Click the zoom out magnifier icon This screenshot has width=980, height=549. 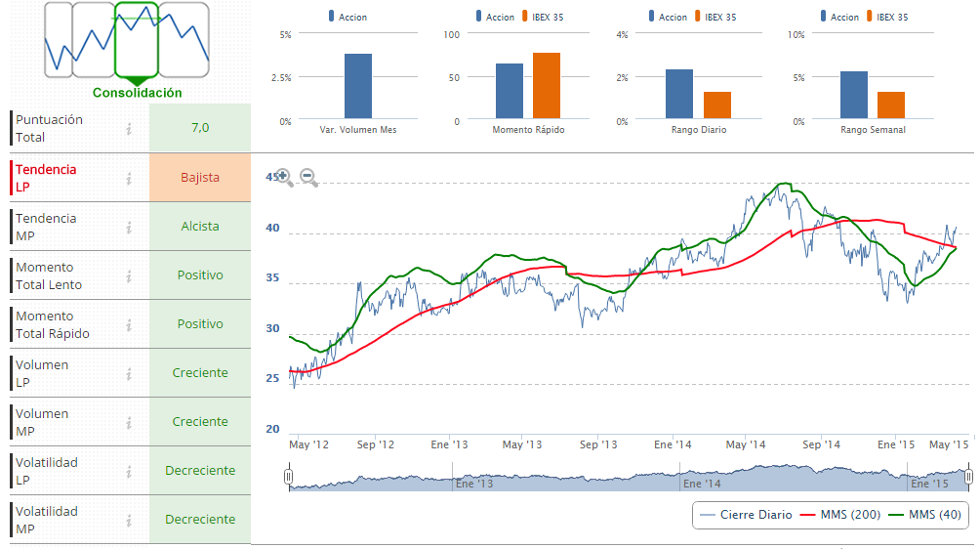[308, 177]
